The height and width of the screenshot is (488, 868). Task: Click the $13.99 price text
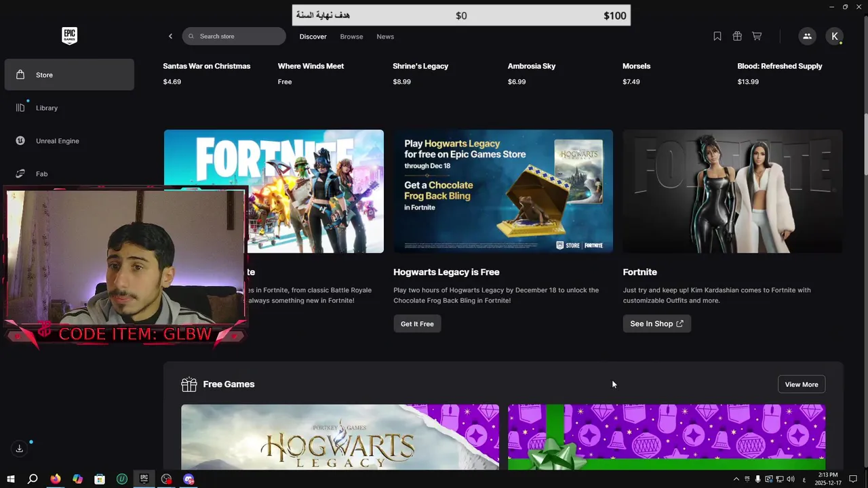748,82
